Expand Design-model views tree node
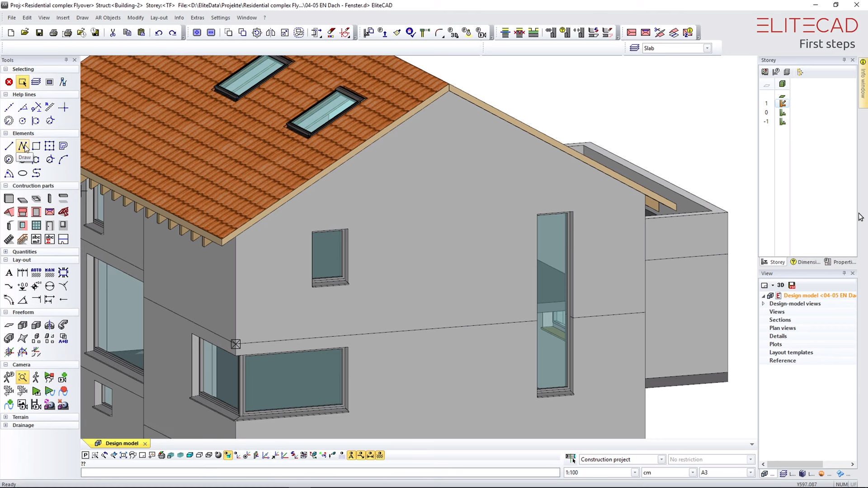This screenshot has height=488, width=868. point(763,304)
